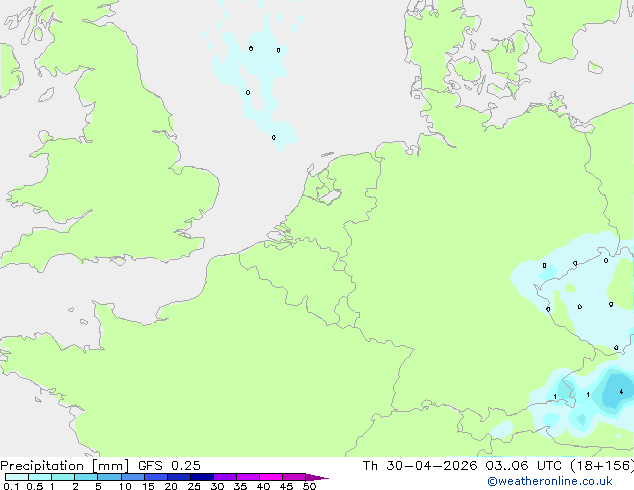Choose the 40–45 mm magenta swatch
634x490 pixels.
point(271,477)
